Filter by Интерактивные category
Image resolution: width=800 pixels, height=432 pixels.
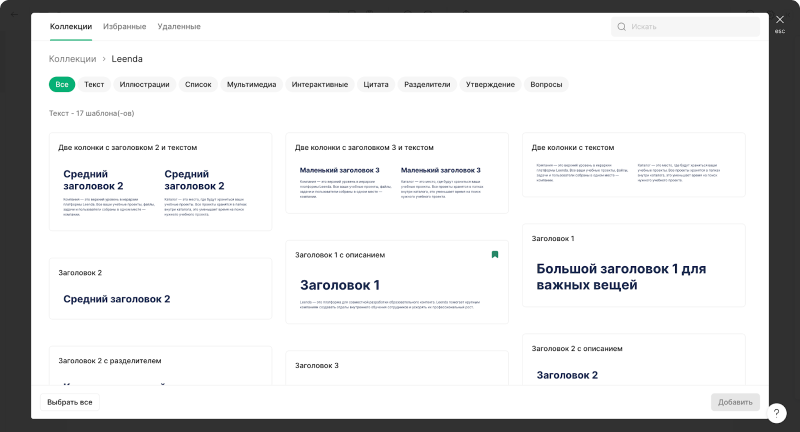coord(320,85)
